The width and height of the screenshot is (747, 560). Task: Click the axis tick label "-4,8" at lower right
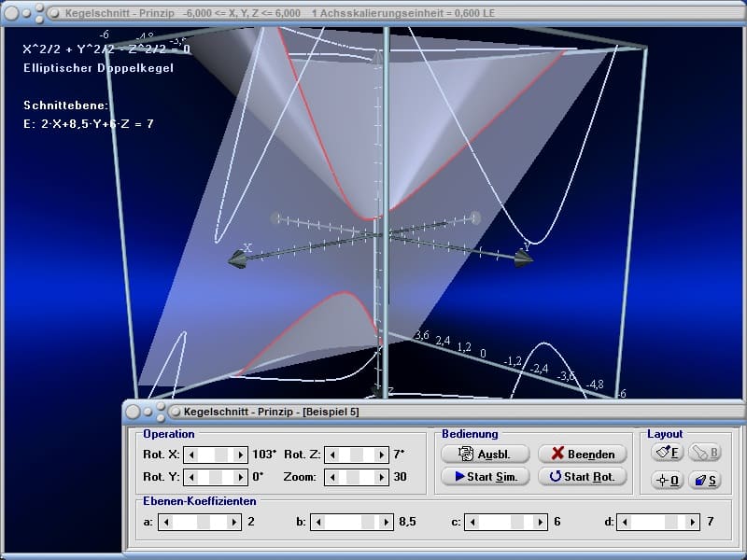595,384
